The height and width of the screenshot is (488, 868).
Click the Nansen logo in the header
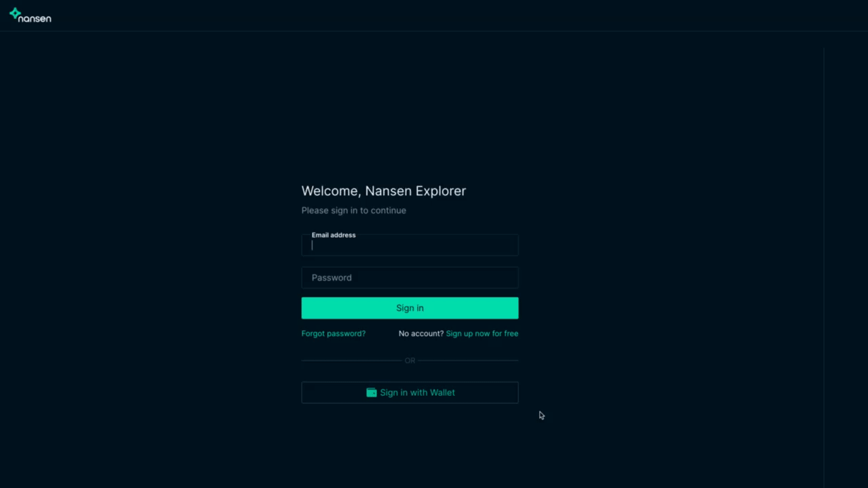click(31, 15)
